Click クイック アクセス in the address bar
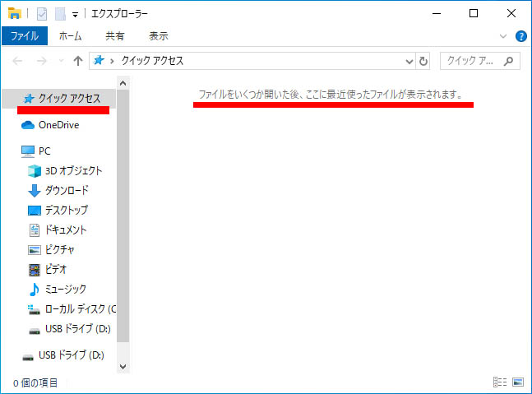 point(152,61)
